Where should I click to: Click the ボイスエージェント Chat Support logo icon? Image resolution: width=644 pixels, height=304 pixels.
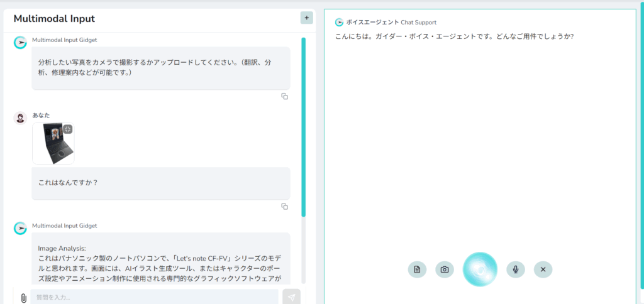[339, 23]
